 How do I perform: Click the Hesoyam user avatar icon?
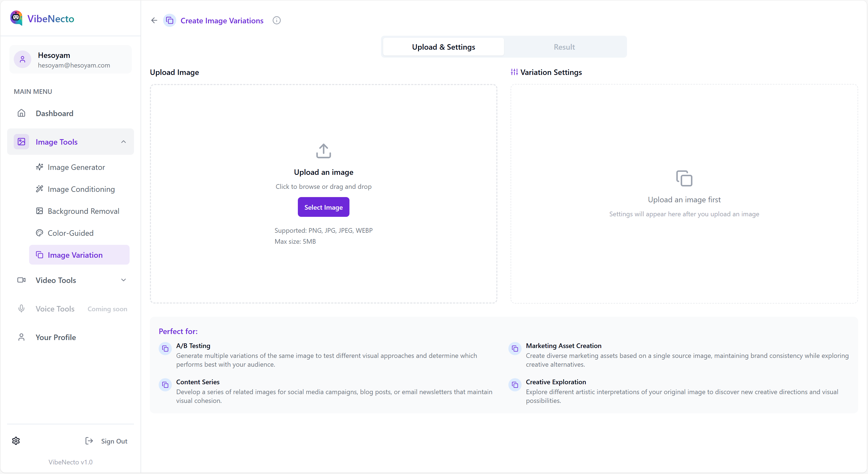click(23, 60)
